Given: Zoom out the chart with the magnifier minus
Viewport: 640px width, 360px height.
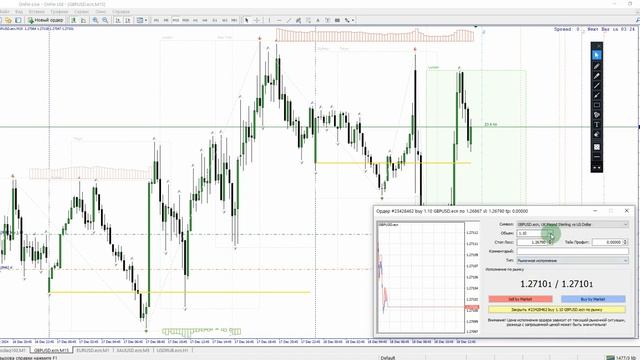Looking at the screenshot, I should [x=105, y=20].
